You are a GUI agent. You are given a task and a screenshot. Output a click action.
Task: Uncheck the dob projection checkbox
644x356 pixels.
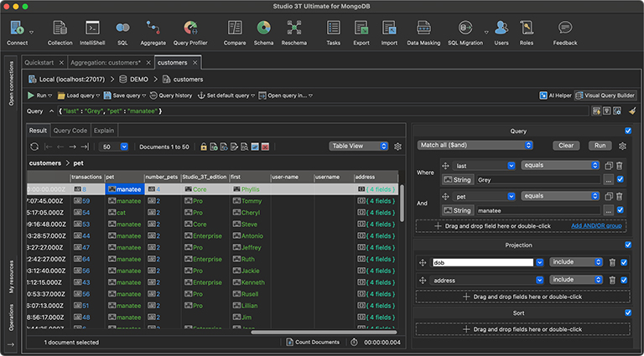coord(624,262)
